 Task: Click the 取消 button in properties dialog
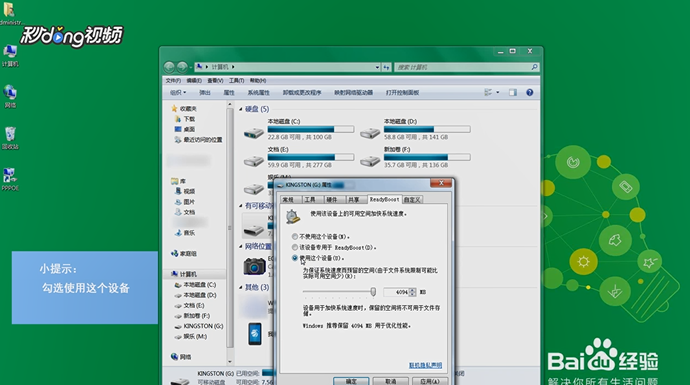(390, 381)
